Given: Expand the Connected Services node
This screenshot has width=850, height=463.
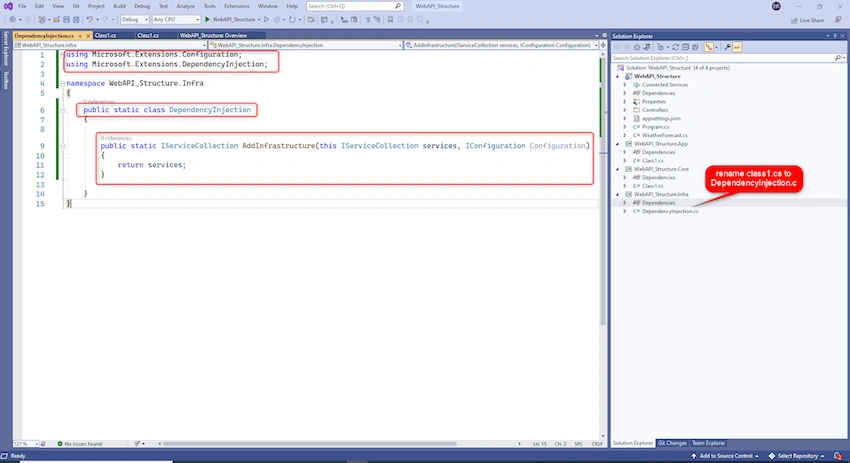Looking at the screenshot, I should pyautogui.click(x=624, y=85).
